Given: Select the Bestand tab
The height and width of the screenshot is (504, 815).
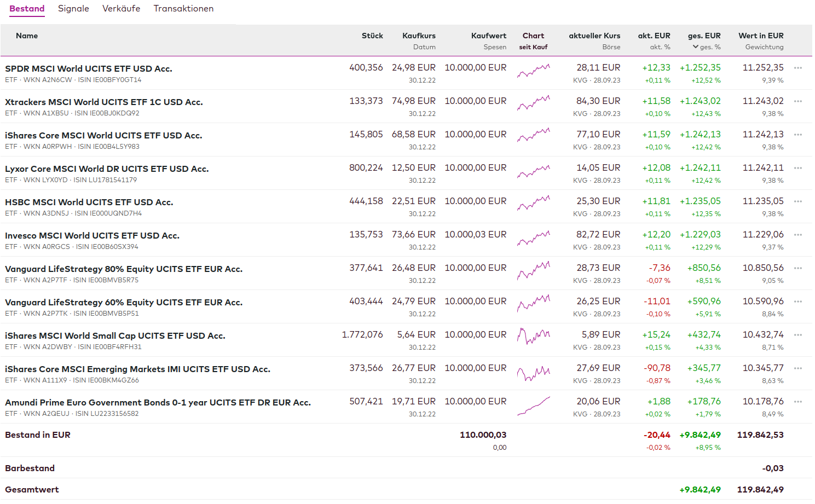Looking at the screenshot, I should pos(27,9).
